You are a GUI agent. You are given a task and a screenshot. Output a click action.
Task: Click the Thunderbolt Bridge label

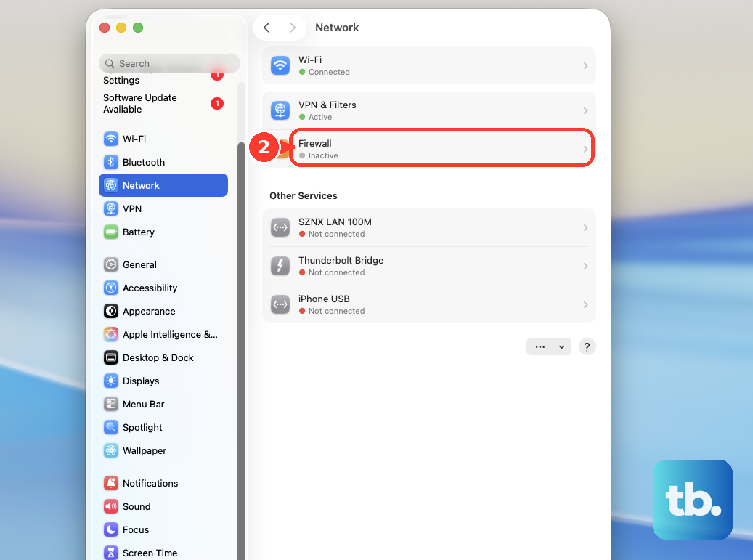pos(341,260)
